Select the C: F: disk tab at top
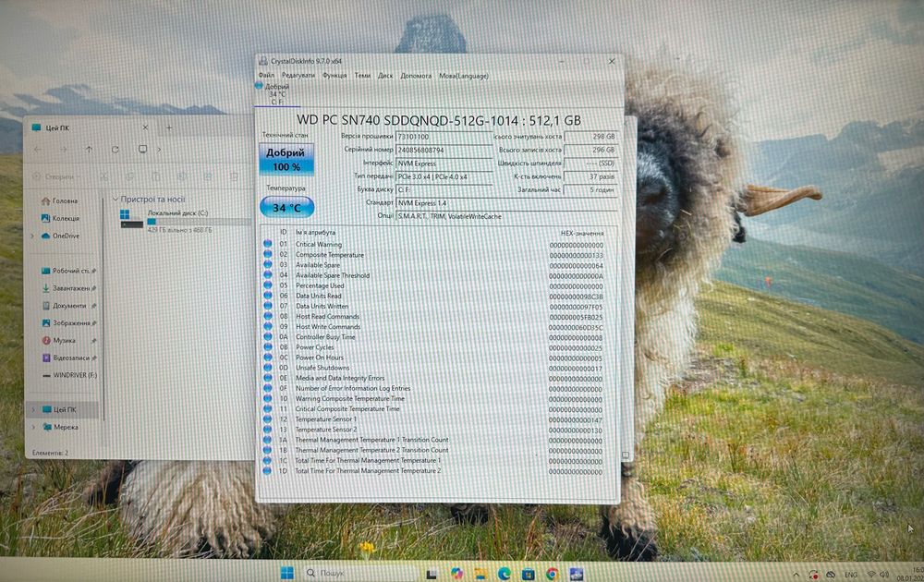The width and height of the screenshot is (924, 582). click(x=277, y=95)
